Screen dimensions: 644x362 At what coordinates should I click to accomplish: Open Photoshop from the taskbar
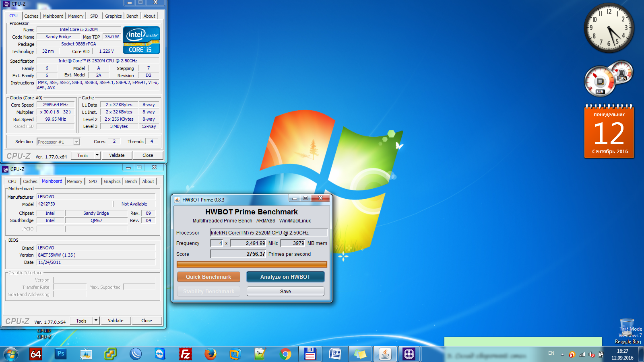pyautogui.click(x=61, y=354)
